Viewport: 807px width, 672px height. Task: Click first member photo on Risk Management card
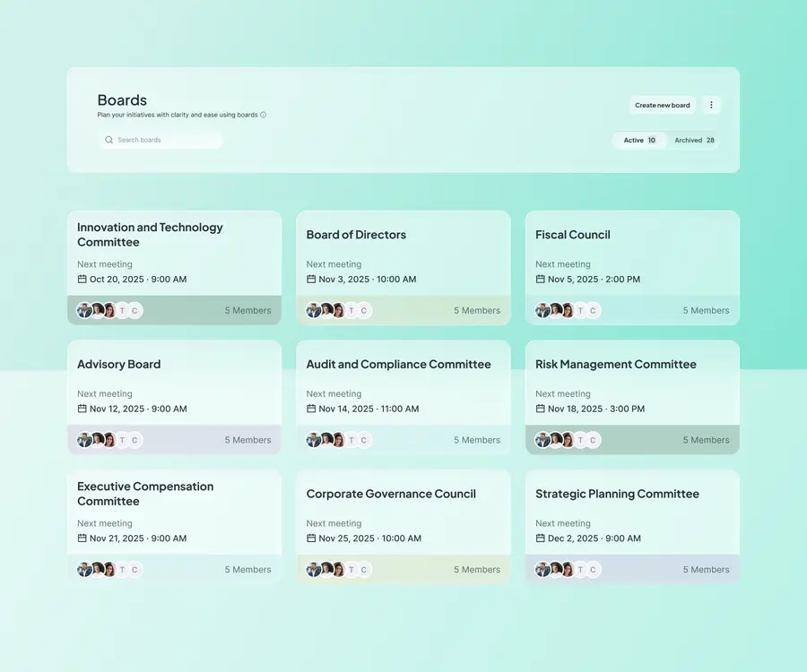pyautogui.click(x=542, y=440)
